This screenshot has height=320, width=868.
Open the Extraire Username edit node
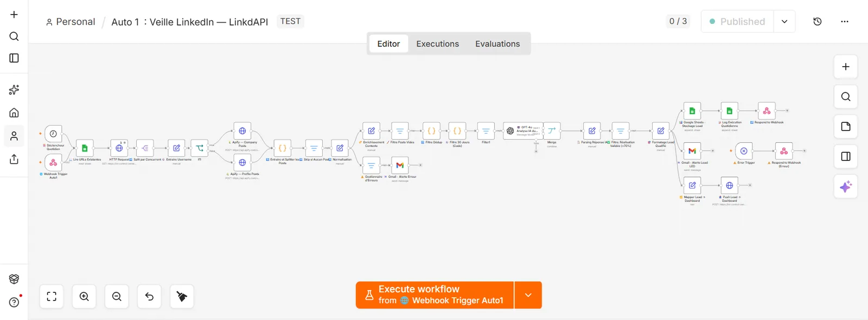pyautogui.click(x=176, y=148)
